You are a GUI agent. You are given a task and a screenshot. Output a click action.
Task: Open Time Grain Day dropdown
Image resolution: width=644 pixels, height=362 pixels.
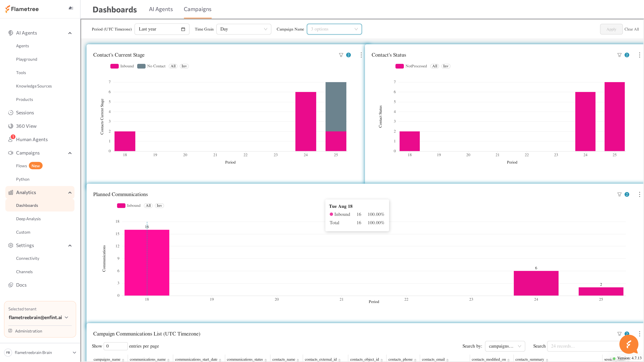(x=244, y=29)
